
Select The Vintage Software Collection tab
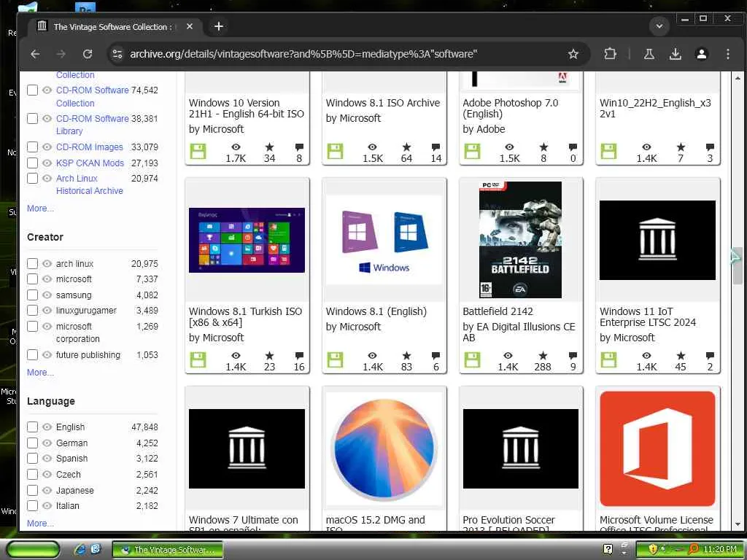(x=112, y=27)
